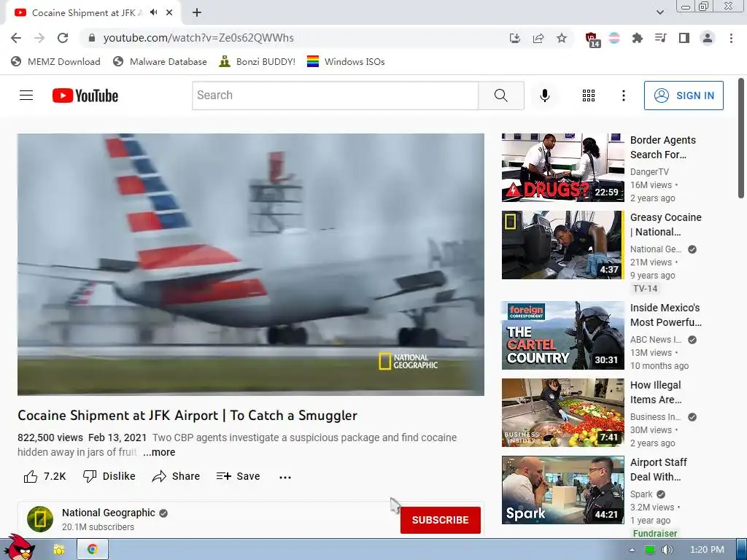Screen dimensions: 747x560
Task: Click the share page icon in address bar
Action: click(x=538, y=38)
